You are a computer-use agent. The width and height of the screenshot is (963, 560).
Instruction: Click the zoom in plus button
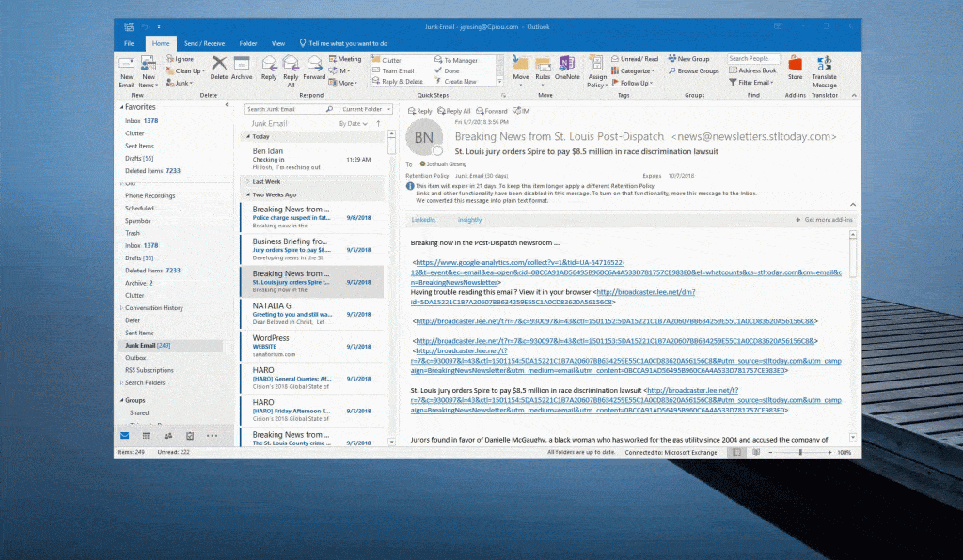pyautogui.click(x=829, y=453)
